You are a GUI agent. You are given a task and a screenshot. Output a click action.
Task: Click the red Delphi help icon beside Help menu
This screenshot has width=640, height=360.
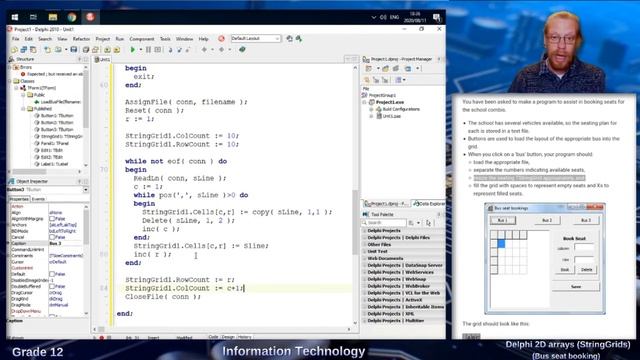(221, 39)
